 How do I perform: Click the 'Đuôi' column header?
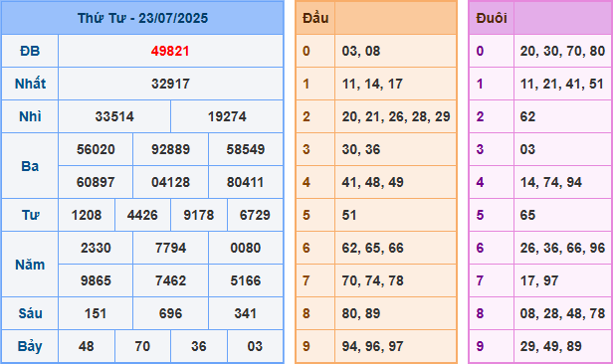(492, 18)
